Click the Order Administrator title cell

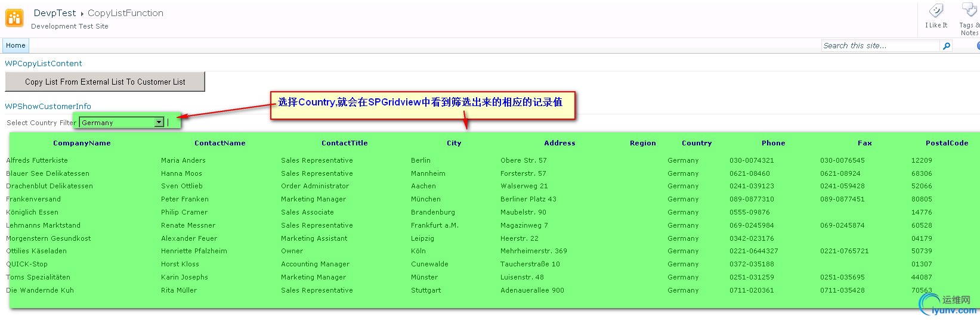pyautogui.click(x=315, y=186)
